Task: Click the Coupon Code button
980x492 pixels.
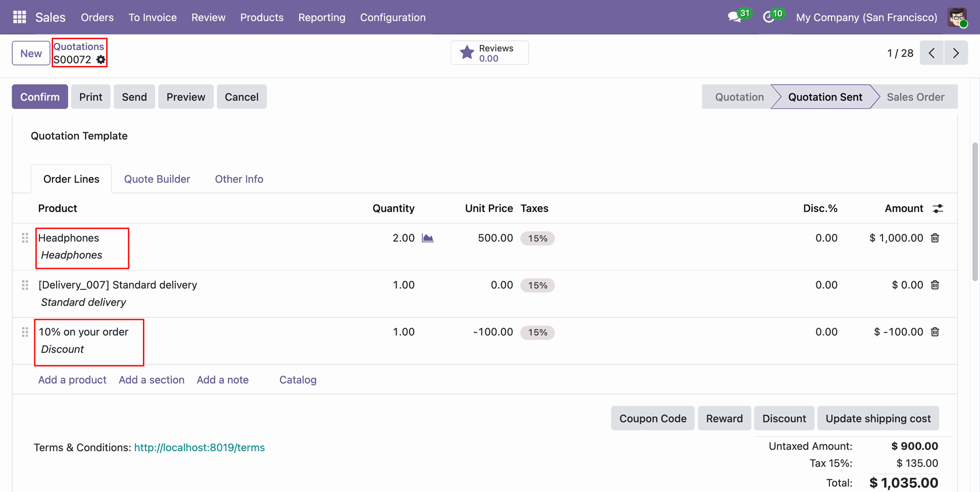Action: pyautogui.click(x=653, y=419)
